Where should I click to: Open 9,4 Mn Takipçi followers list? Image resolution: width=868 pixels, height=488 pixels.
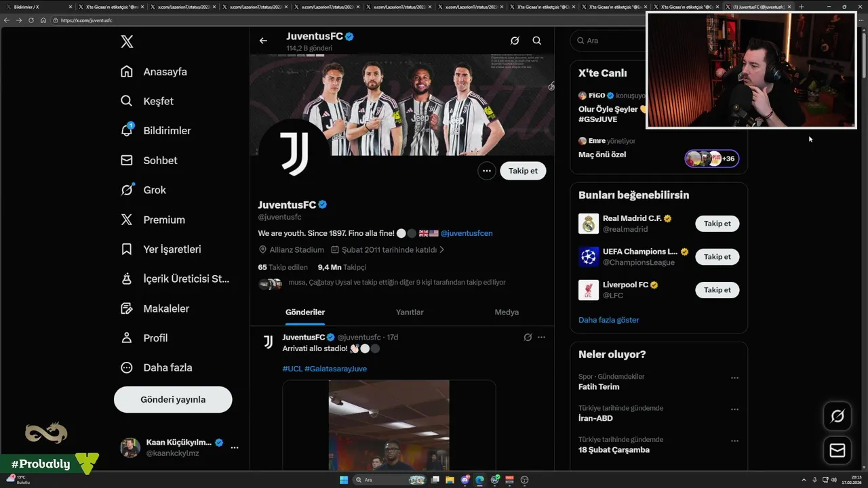(342, 268)
